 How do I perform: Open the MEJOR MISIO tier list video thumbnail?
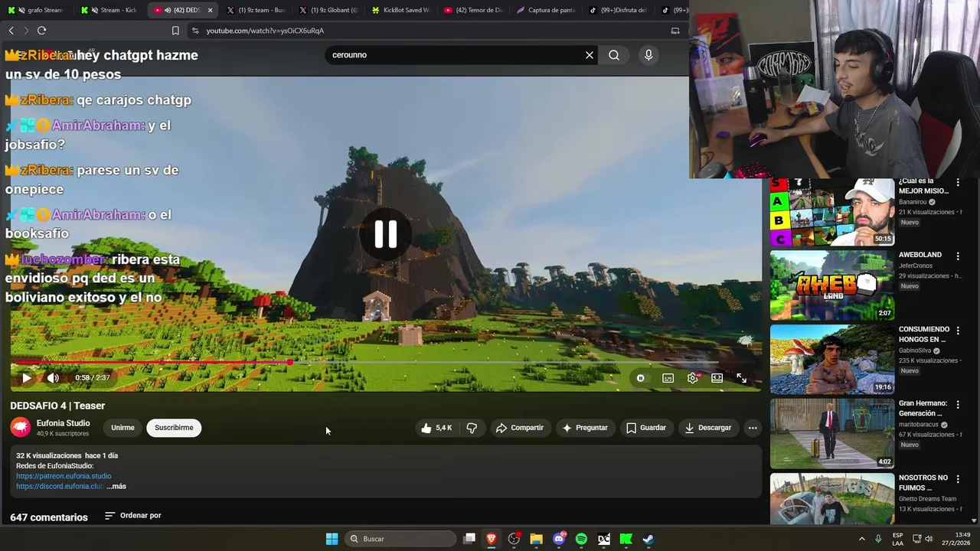click(x=832, y=212)
